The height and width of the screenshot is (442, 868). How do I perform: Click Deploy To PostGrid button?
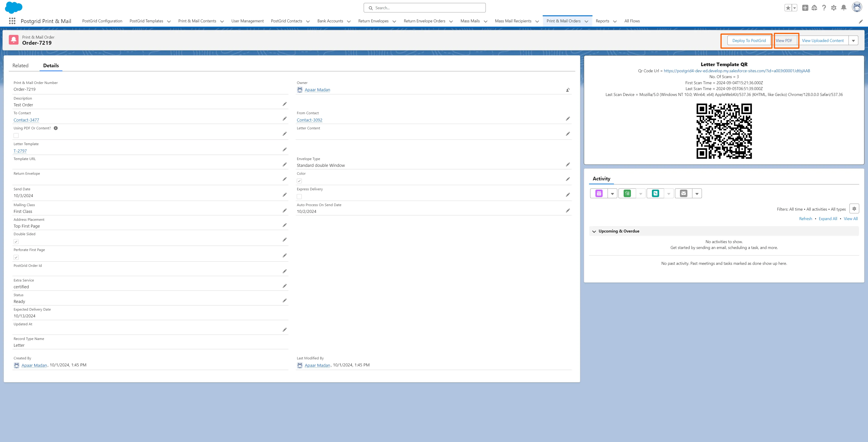[749, 41]
